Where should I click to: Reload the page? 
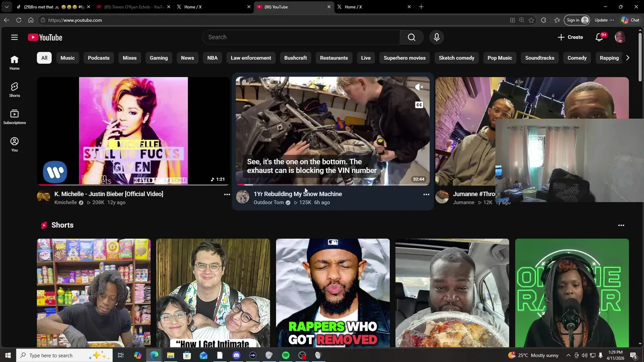pos(19,20)
